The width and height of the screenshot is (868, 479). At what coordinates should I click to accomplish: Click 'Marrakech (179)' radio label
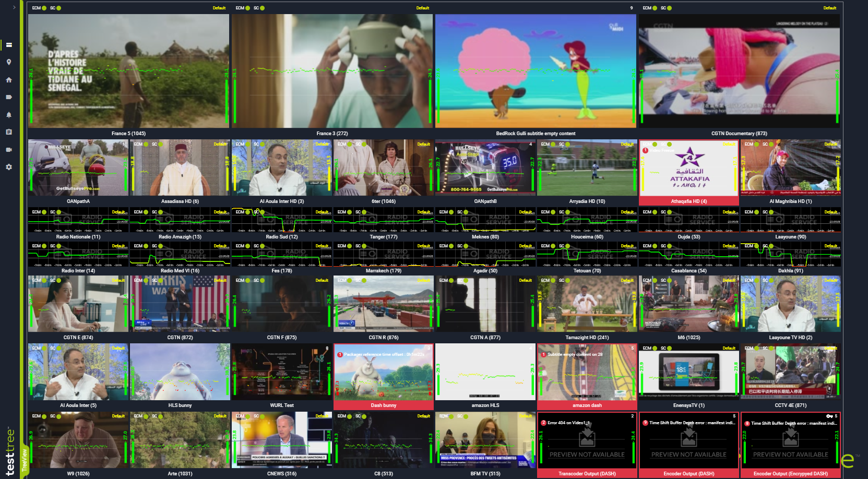pyautogui.click(x=384, y=271)
